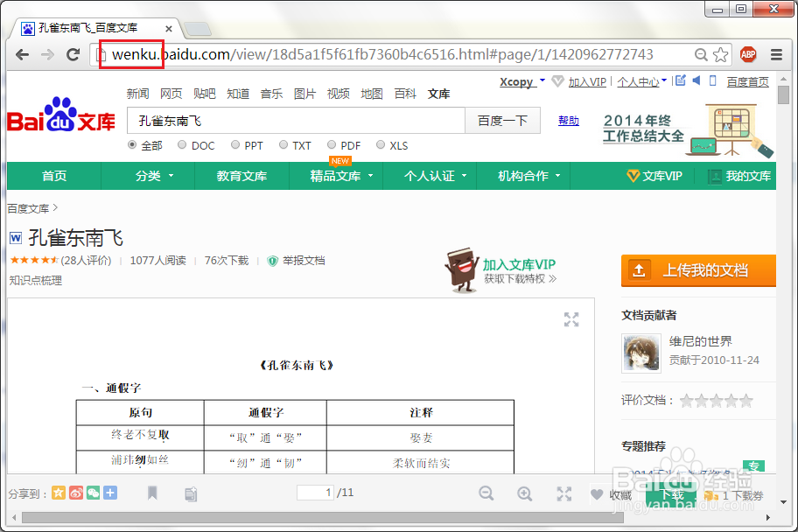This screenshot has width=798, height=532.
Task: Click the 百度一下 search button
Action: tap(502, 121)
